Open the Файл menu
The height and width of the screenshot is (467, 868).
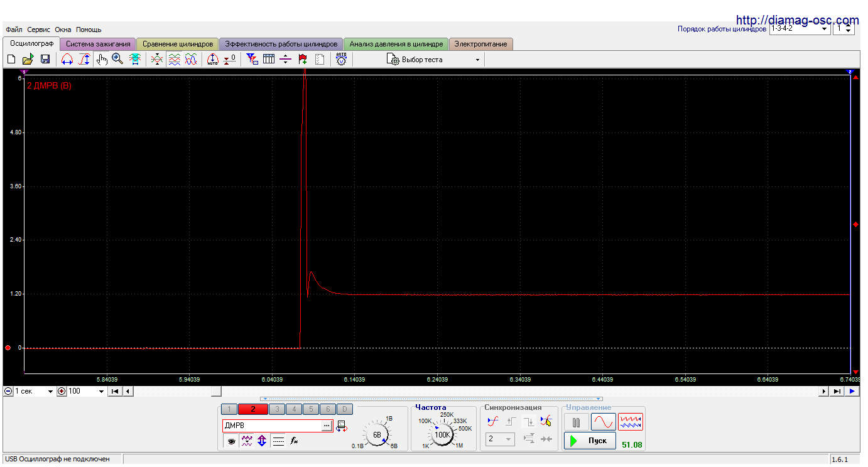[14, 30]
